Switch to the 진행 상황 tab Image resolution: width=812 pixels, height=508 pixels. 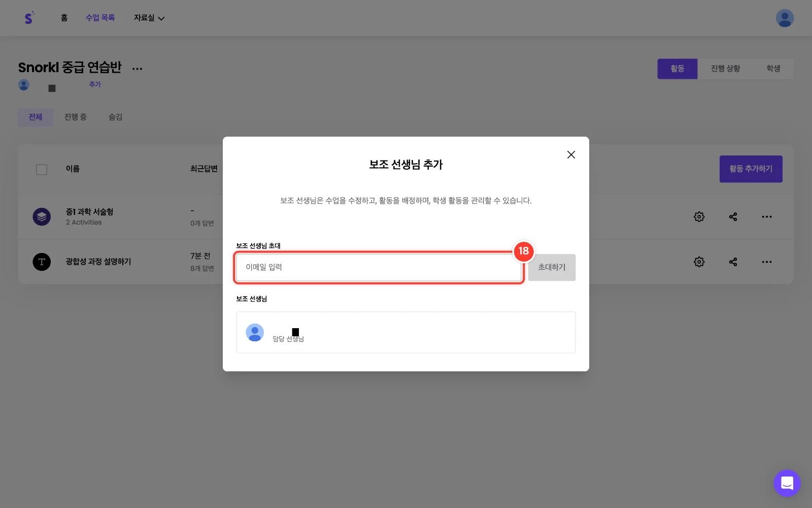click(x=725, y=69)
